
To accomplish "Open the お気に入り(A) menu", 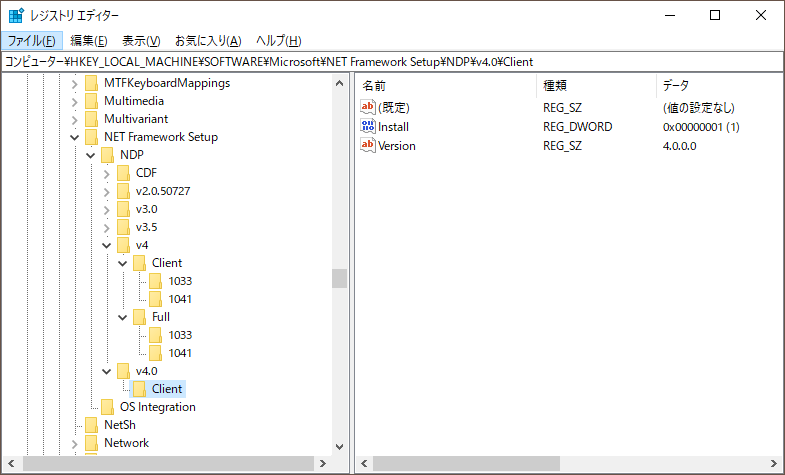I will point(208,41).
